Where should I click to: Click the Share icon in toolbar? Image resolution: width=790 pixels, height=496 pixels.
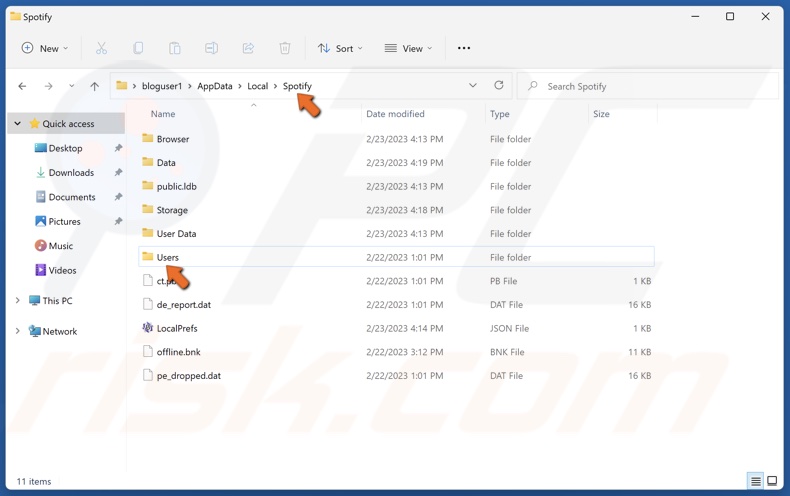click(248, 48)
